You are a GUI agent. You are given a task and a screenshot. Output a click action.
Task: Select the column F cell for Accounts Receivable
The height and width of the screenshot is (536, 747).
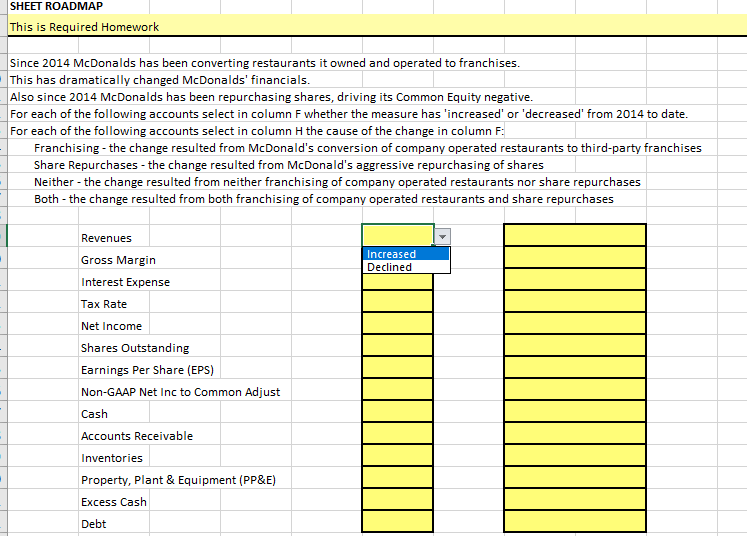(x=398, y=433)
